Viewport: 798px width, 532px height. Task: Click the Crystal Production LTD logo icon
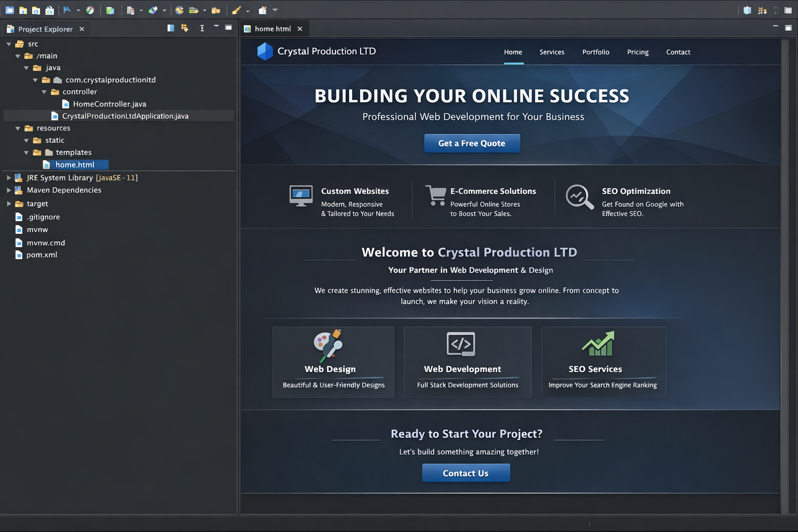click(265, 51)
